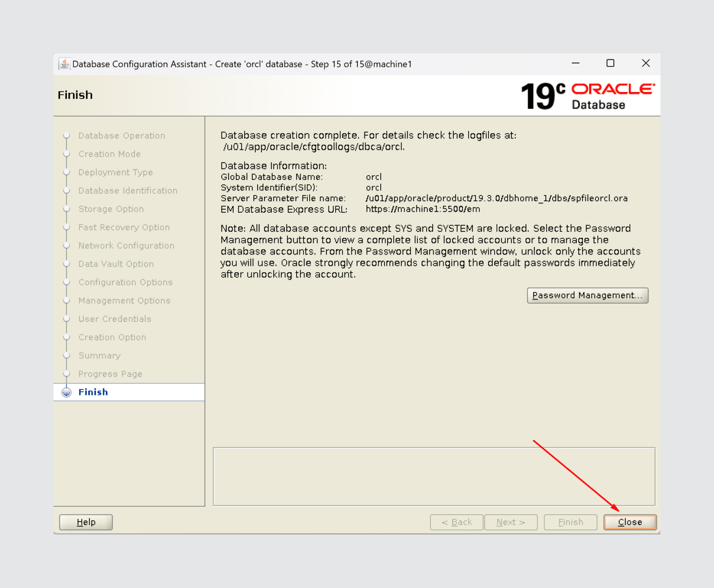Select the User Credentials step
This screenshot has height=588, width=714.
click(x=115, y=319)
